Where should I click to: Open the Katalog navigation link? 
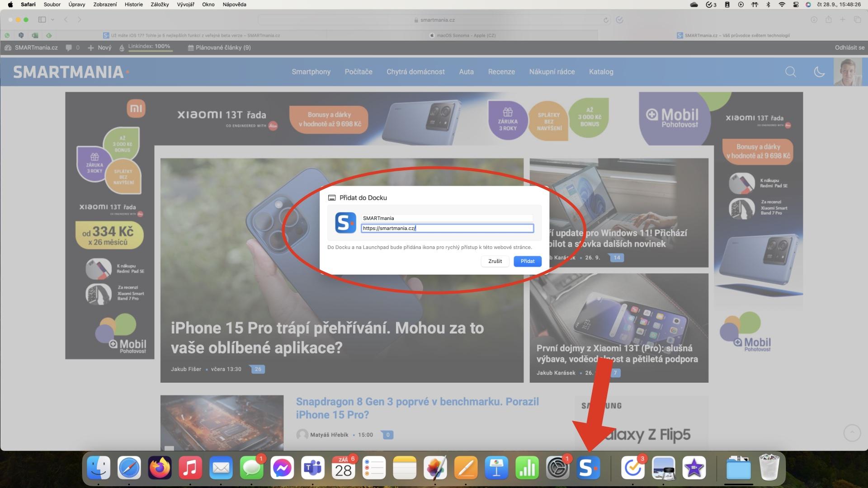[601, 72]
